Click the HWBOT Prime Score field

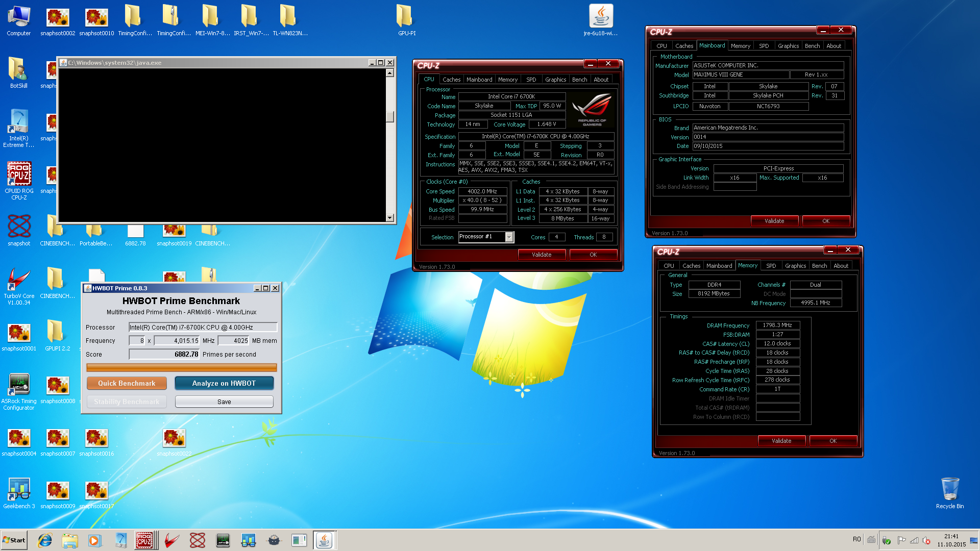(x=164, y=354)
